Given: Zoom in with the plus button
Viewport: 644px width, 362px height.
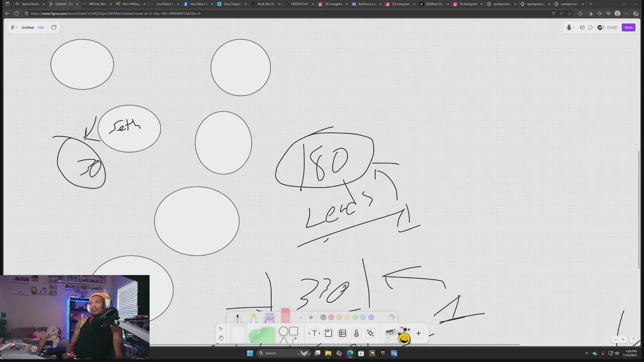Looking at the screenshot, I should point(623,339).
